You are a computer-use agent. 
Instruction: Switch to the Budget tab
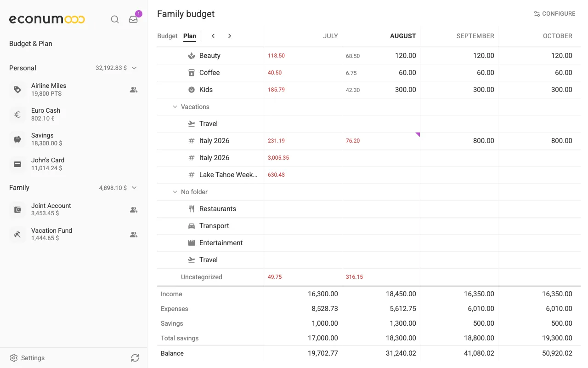[167, 36]
